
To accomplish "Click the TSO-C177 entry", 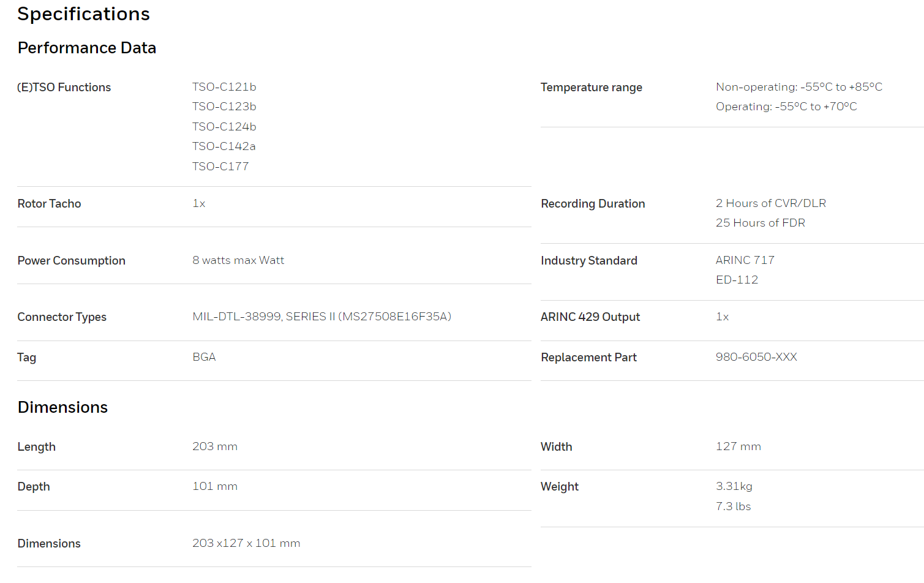I will point(220,167).
